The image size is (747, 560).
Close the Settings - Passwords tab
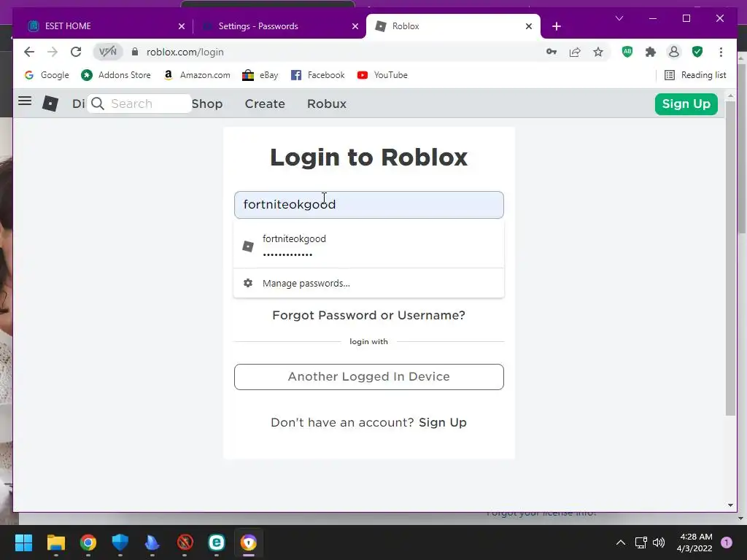[x=355, y=26]
